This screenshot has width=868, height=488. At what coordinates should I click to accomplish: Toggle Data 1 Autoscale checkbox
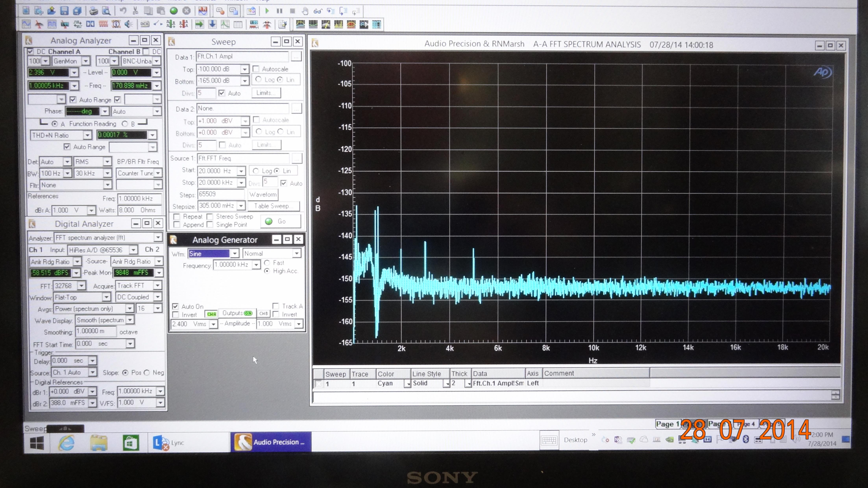point(256,69)
